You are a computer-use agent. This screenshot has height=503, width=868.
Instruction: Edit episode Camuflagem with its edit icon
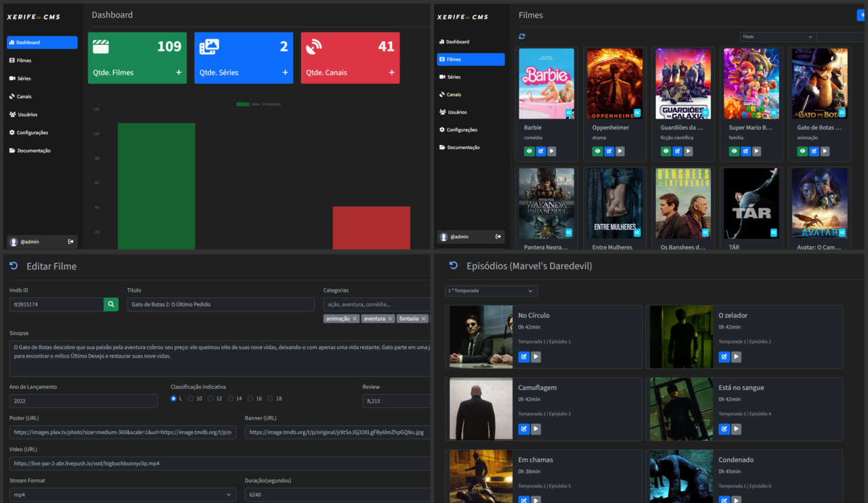(x=523, y=428)
